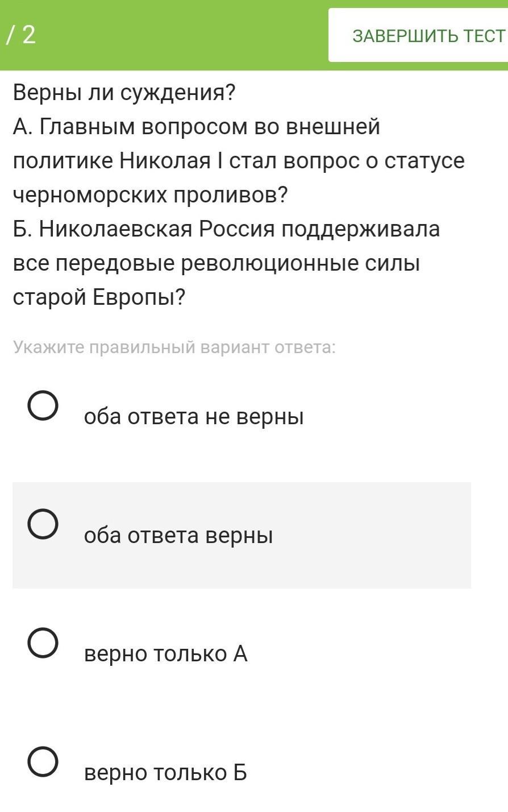Click the question counter showing / 2

(x=21, y=35)
